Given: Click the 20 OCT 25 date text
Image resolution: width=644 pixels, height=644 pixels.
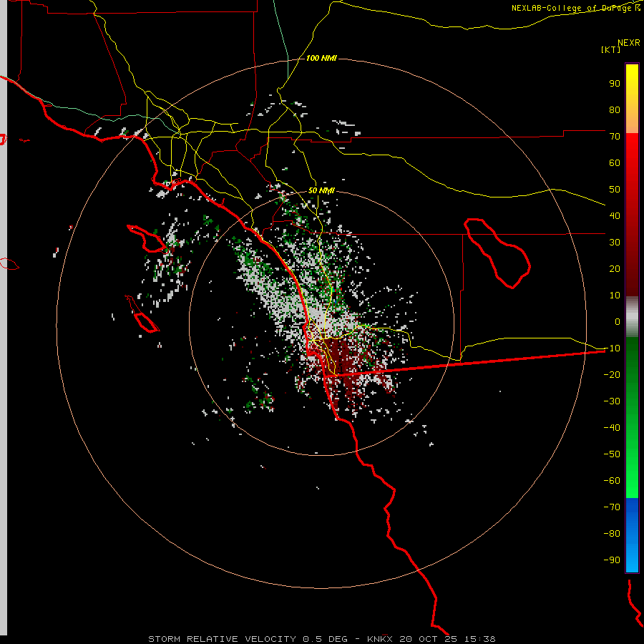Looking at the screenshot, I should [x=429, y=639].
